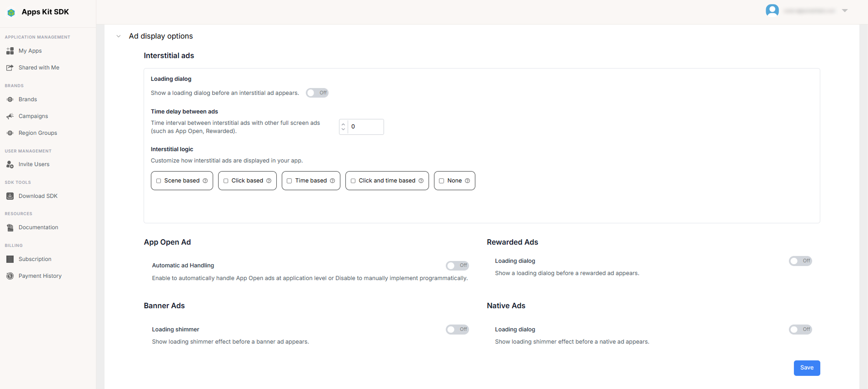Tick the None checkbox
The height and width of the screenshot is (389, 868).
[x=442, y=181]
